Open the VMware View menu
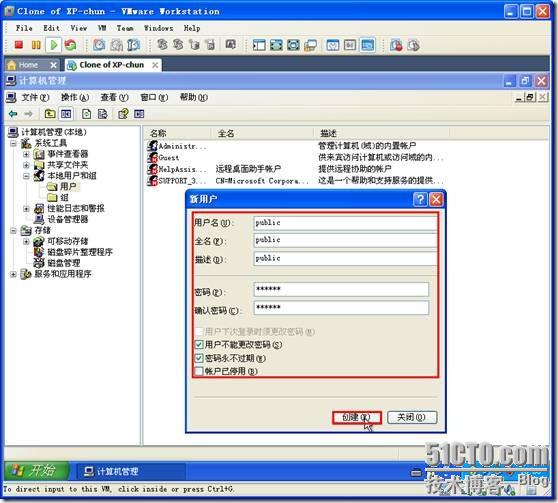Screen dimensions: 558x503 [78, 28]
